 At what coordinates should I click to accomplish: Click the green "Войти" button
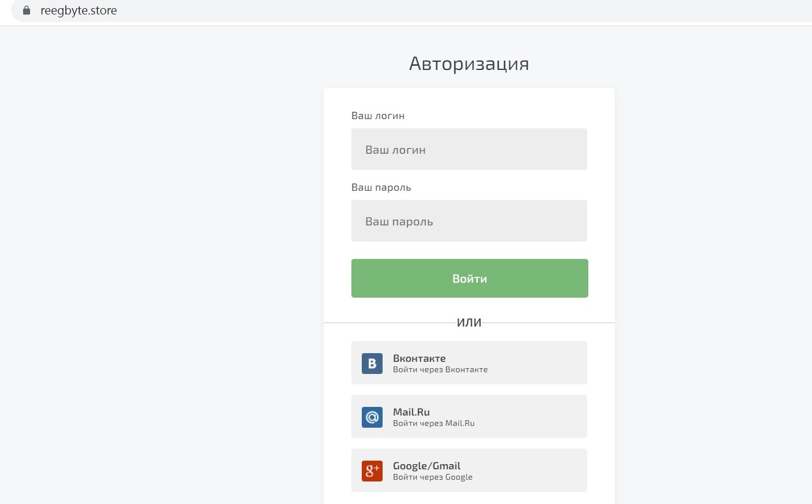pyautogui.click(x=470, y=279)
